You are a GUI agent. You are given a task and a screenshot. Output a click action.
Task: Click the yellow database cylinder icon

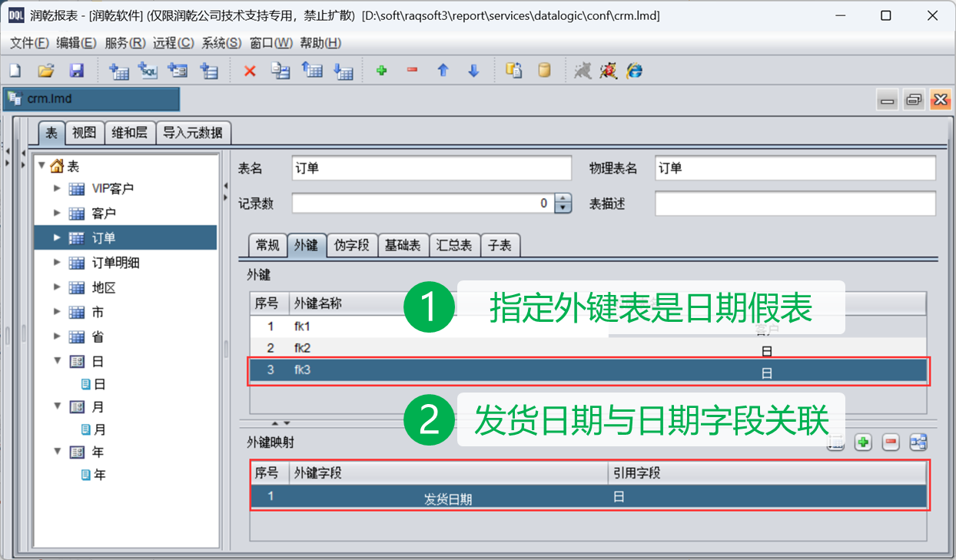(544, 71)
